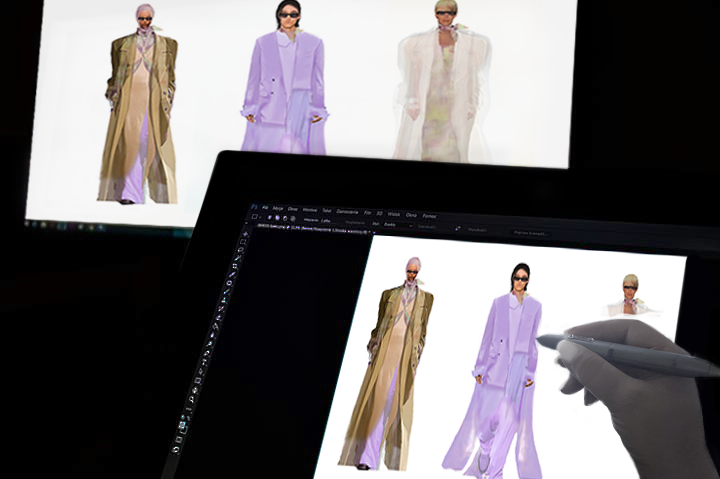Open the Warstwa menu
The image size is (720, 479).
coord(310,210)
